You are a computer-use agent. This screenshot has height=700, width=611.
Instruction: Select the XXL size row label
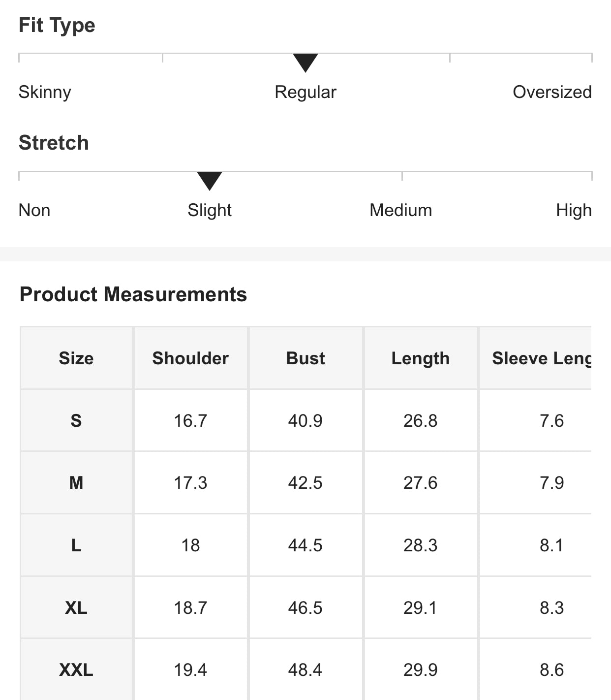coord(76,670)
